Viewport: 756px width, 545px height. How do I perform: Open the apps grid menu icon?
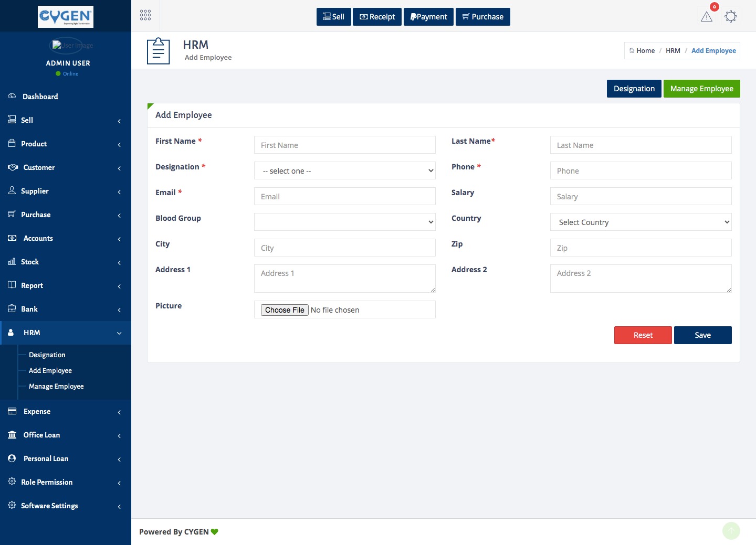pyautogui.click(x=145, y=15)
